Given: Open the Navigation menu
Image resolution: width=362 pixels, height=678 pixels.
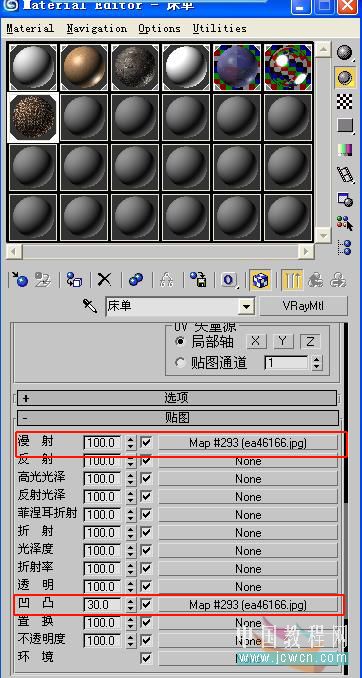Looking at the screenshot, I should pyautogui.click(x=97, y=29).
